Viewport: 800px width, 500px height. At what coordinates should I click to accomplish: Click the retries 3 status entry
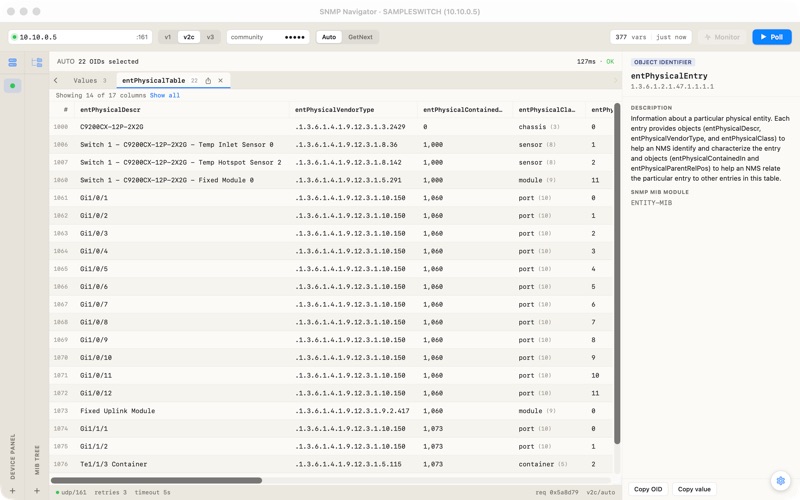(x=110, y=492)
